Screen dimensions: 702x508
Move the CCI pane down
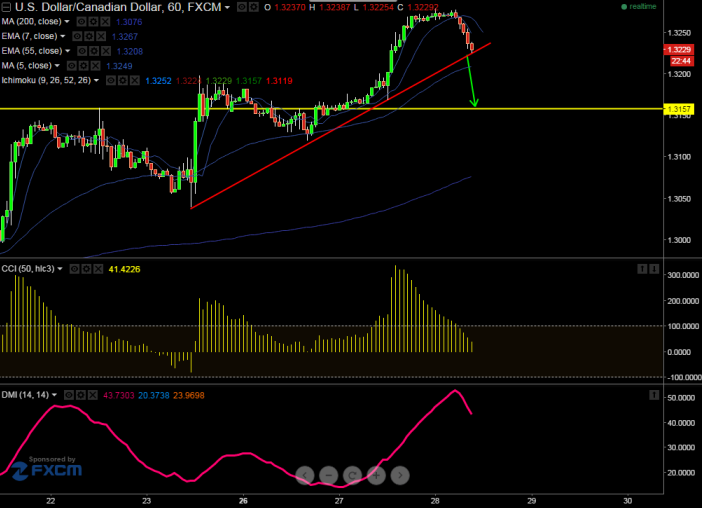[654, 269]
